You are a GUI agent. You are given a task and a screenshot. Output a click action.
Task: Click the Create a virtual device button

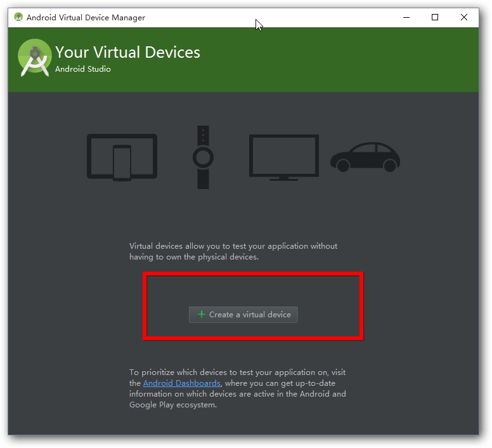pyautogui.click(x=243, y=315)
